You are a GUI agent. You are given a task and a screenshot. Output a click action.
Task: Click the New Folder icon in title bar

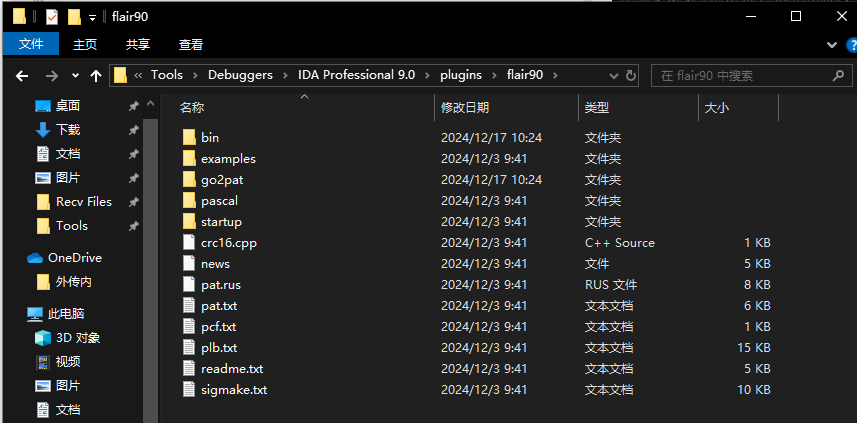click(x=74, y=17)
